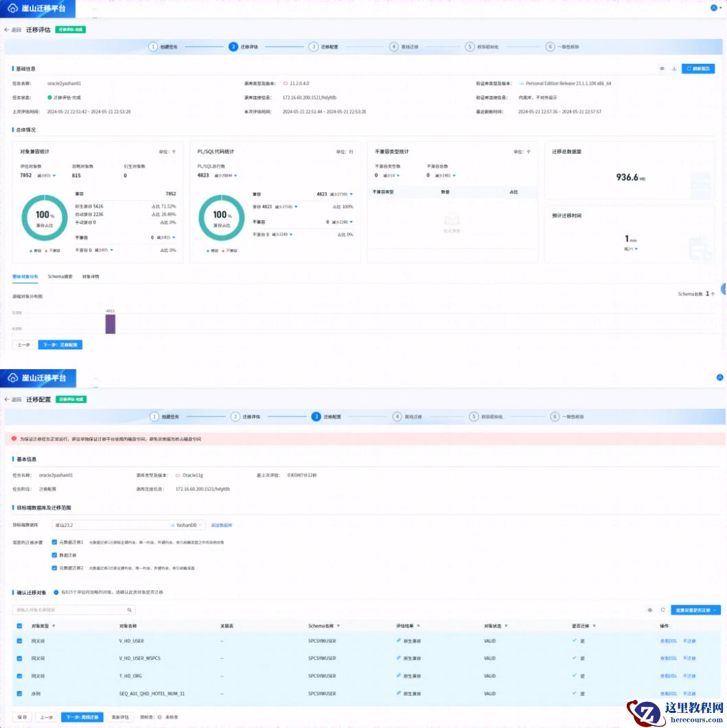Click the eye preview icon beside 刷新报告
727x728 pixels.
tap(662, 69)
